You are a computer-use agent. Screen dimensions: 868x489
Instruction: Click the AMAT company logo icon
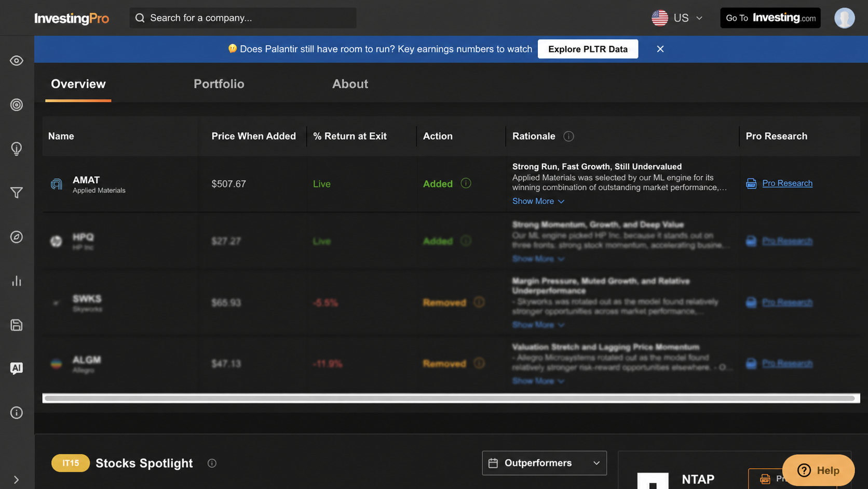(56, 184)
